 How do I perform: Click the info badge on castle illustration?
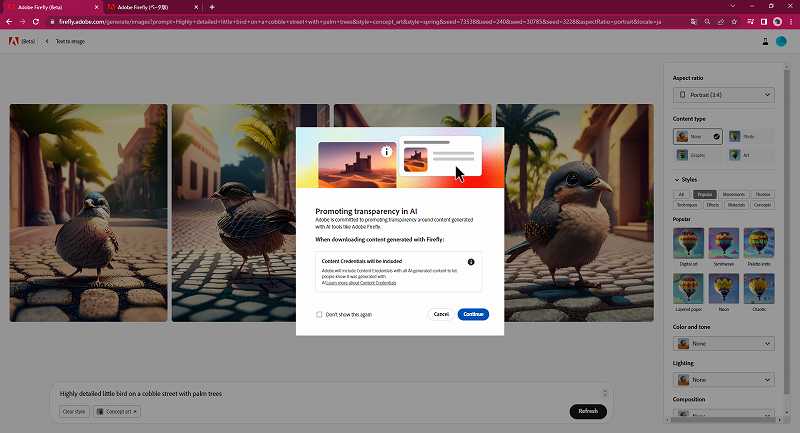387,151
